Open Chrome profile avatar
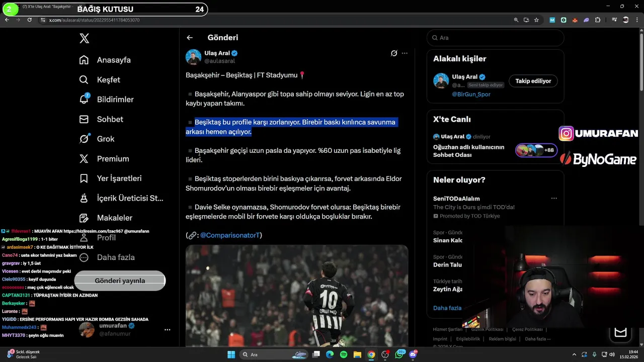This screenshot has width=644, height=362. 626,20
